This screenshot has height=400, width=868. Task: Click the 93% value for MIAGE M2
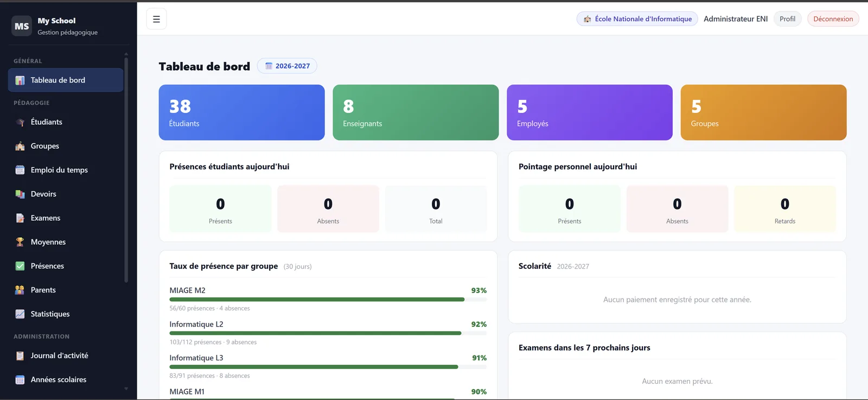point(479,290)
